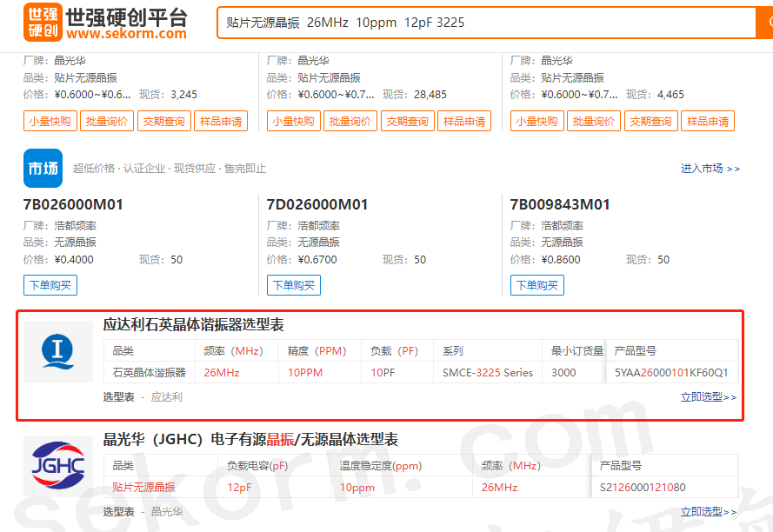
Task: Open 应达利石英晶体谐振器选型表 title
Action: [x=193, y=325]
